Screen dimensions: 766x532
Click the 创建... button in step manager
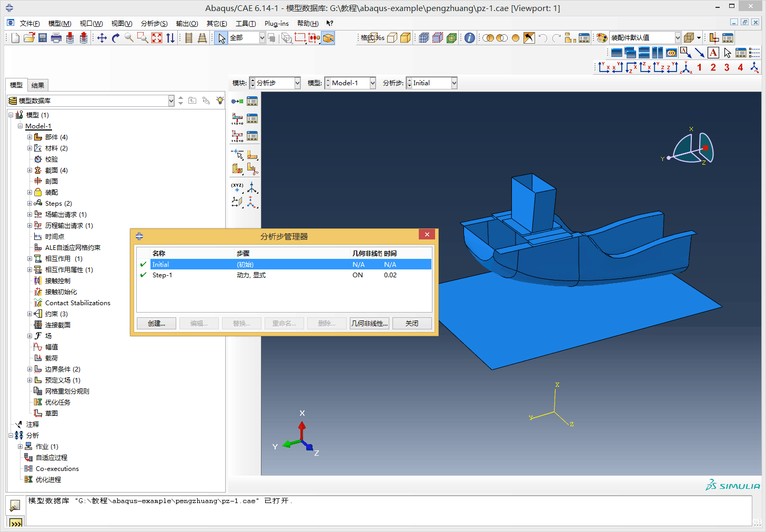[x=156, y=324]
